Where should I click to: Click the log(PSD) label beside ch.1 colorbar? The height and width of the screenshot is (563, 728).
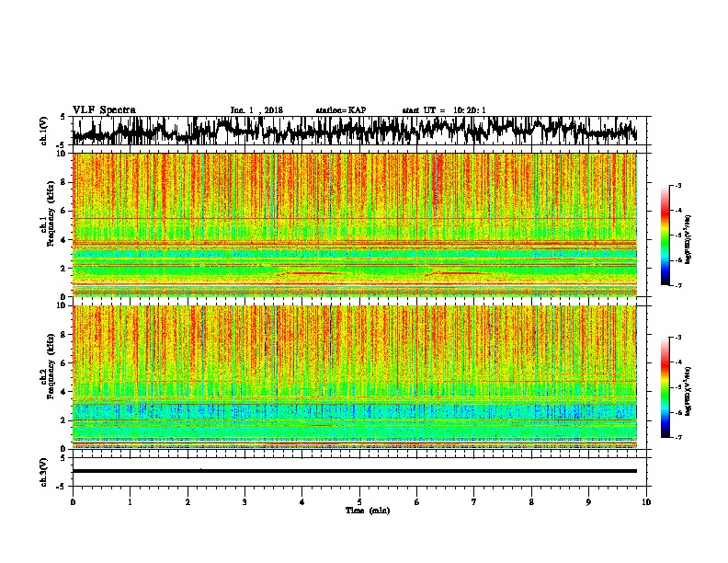click(x=688, y=240)
